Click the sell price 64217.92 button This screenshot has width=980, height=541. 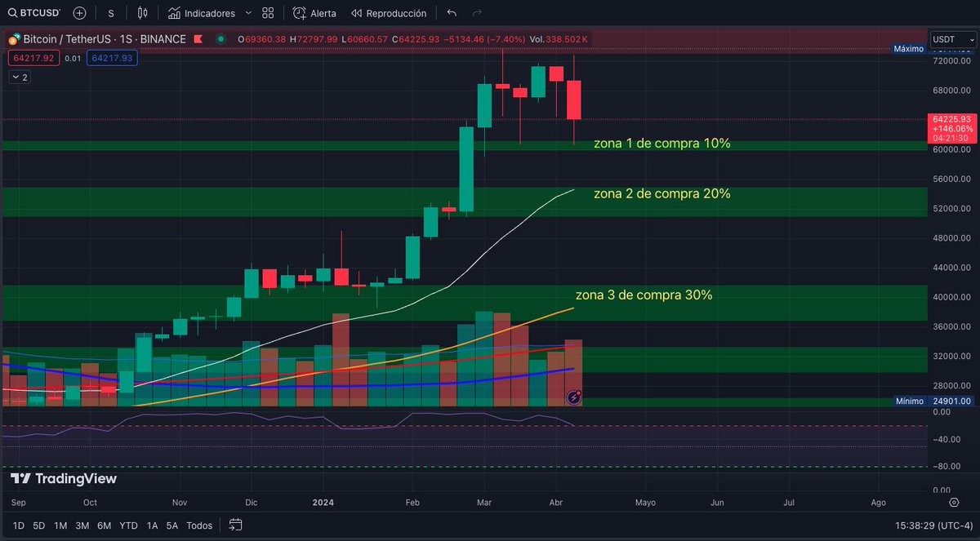33,58
